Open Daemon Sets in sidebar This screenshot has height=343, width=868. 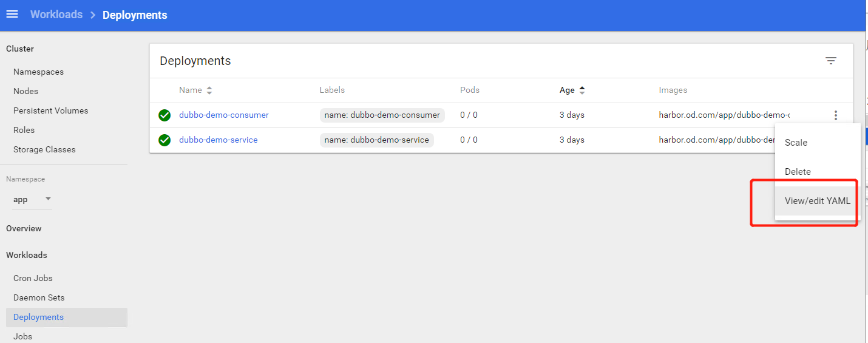pos(39,297)
